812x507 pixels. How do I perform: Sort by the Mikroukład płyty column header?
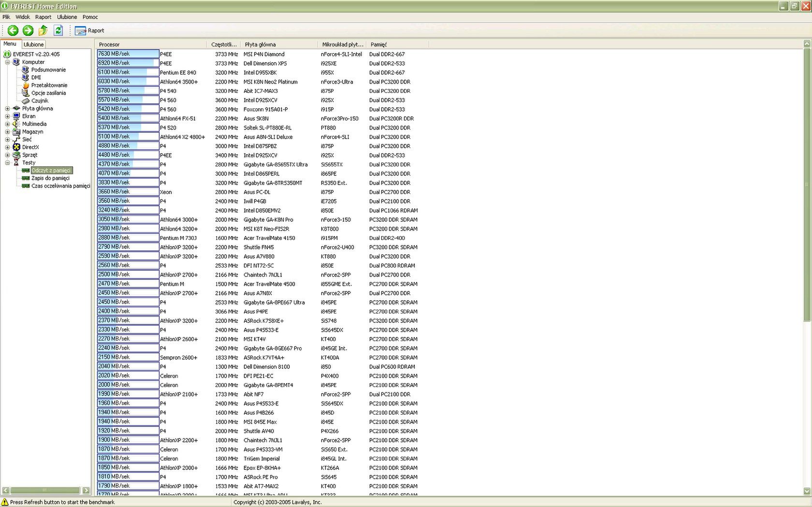click(x=342, y=45)
